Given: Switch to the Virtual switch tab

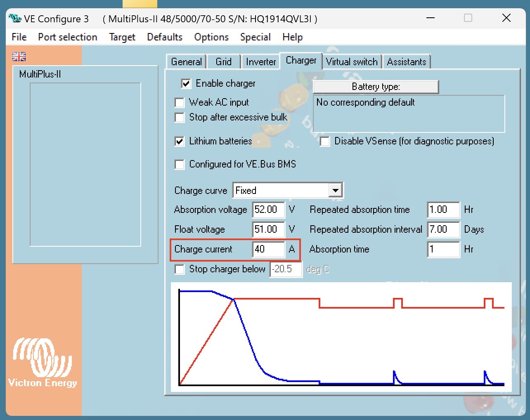Looking at the screenshot, I should (352, 62).
